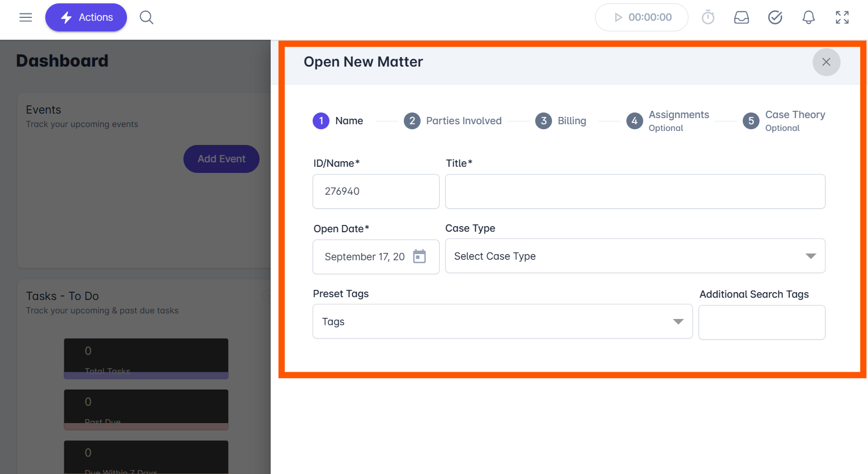Open the inbox tray icon

[742, 17]
